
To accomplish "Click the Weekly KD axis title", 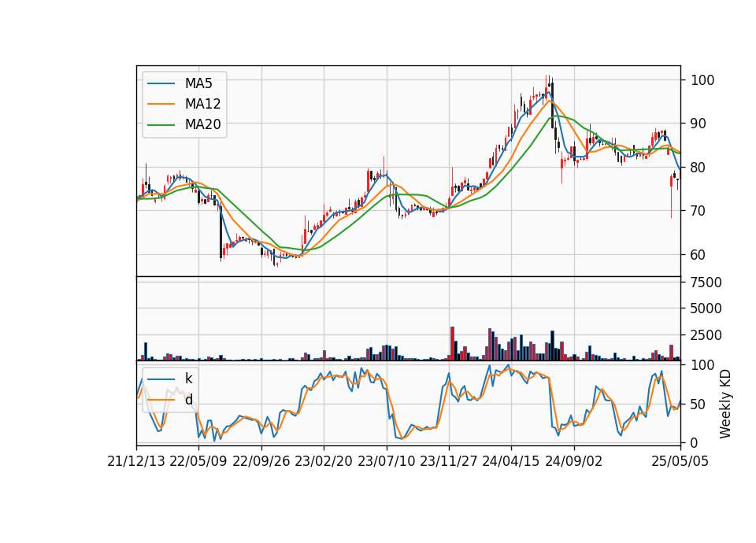I will tap(725, 404).
